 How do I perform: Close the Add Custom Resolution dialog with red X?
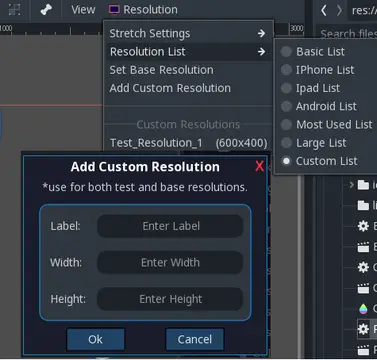coord(259,166)
